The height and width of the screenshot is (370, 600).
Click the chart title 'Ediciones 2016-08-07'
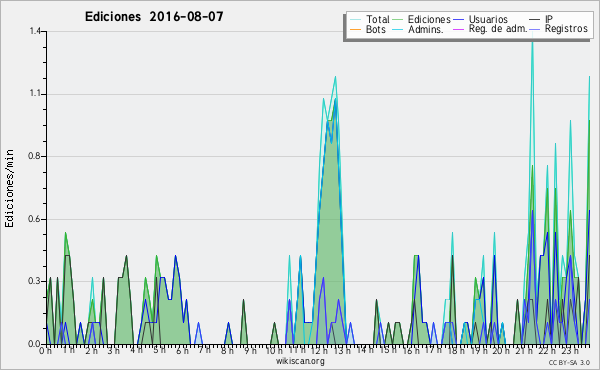154,17
